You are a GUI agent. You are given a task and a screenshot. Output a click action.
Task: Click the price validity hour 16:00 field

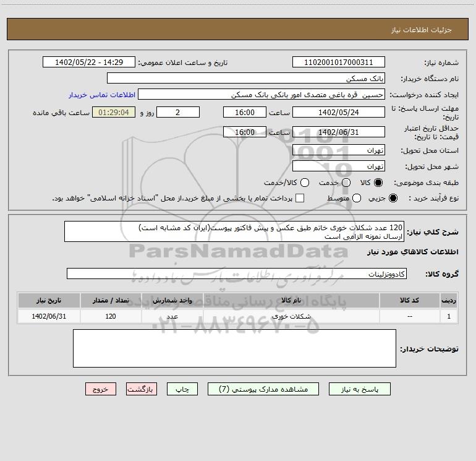(x=245, y=132)
